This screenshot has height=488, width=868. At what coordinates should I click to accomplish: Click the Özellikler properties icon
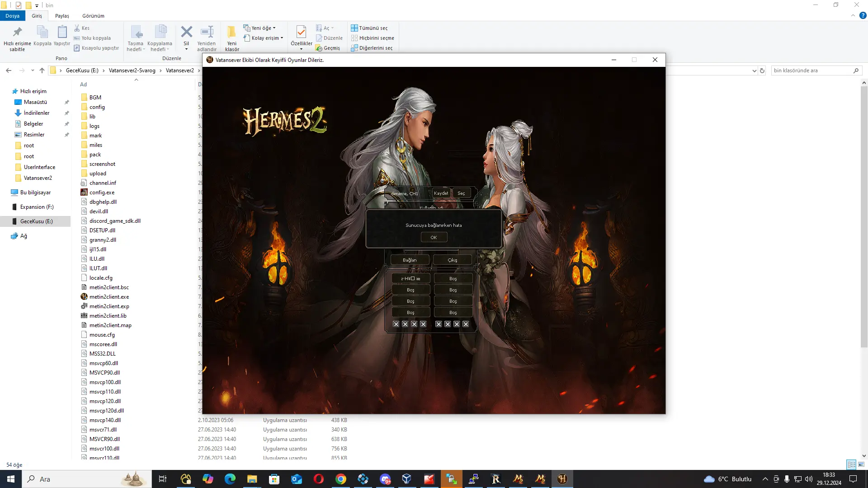pyautogui.click(x=301, y=32)
